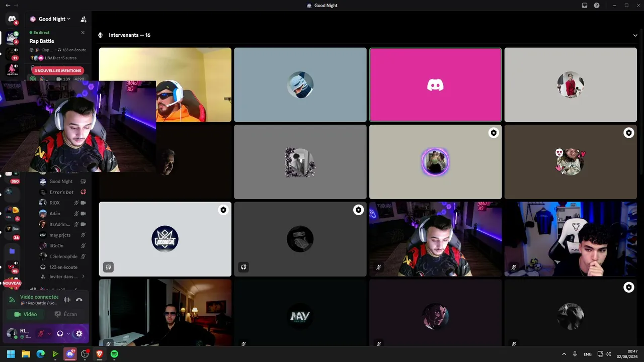Start screen share with Écran button

point(66,314)
